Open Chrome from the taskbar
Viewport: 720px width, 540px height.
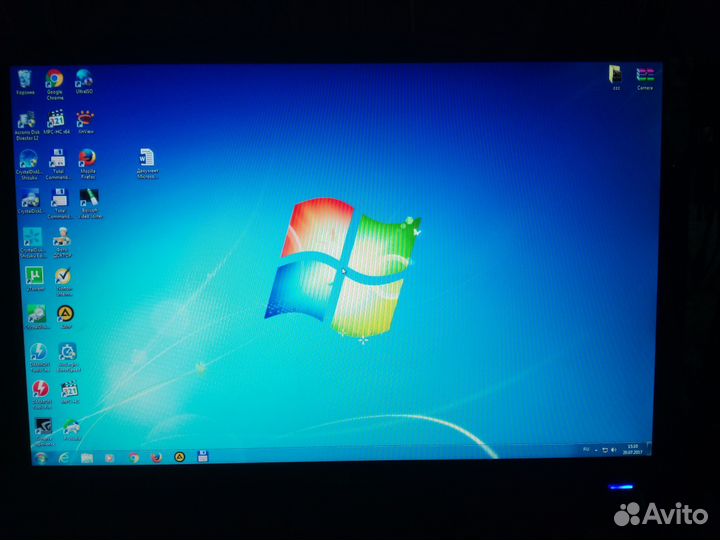coord(133,457)
